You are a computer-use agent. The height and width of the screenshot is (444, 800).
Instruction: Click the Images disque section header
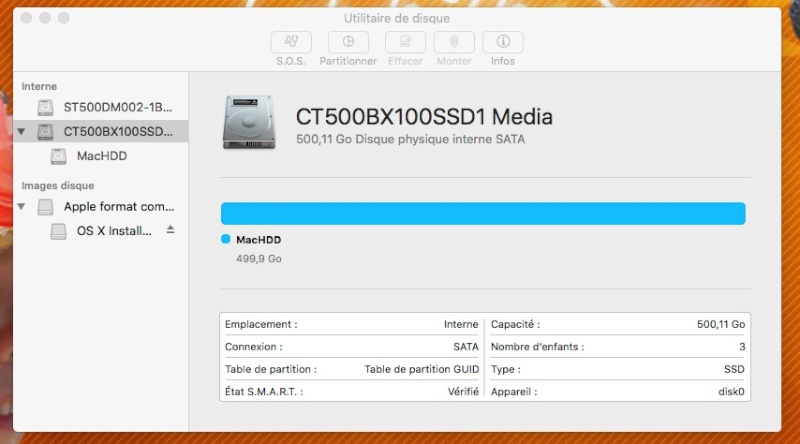[58, 186]
